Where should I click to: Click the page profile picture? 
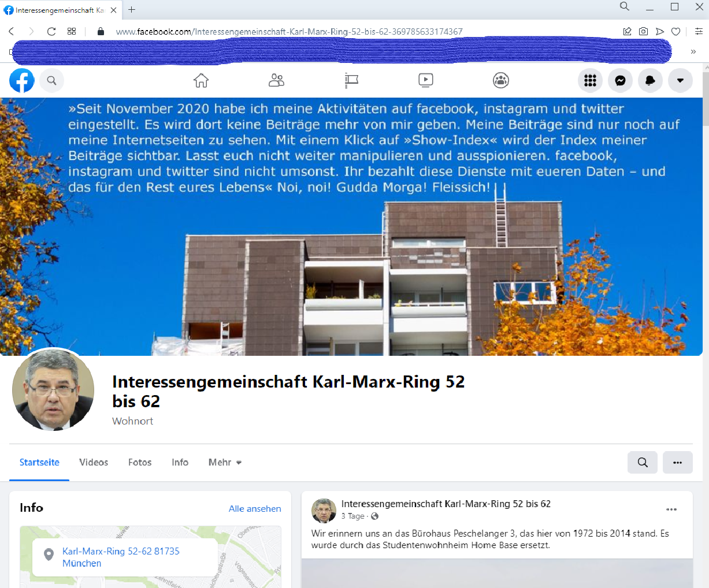coord(53,390)
